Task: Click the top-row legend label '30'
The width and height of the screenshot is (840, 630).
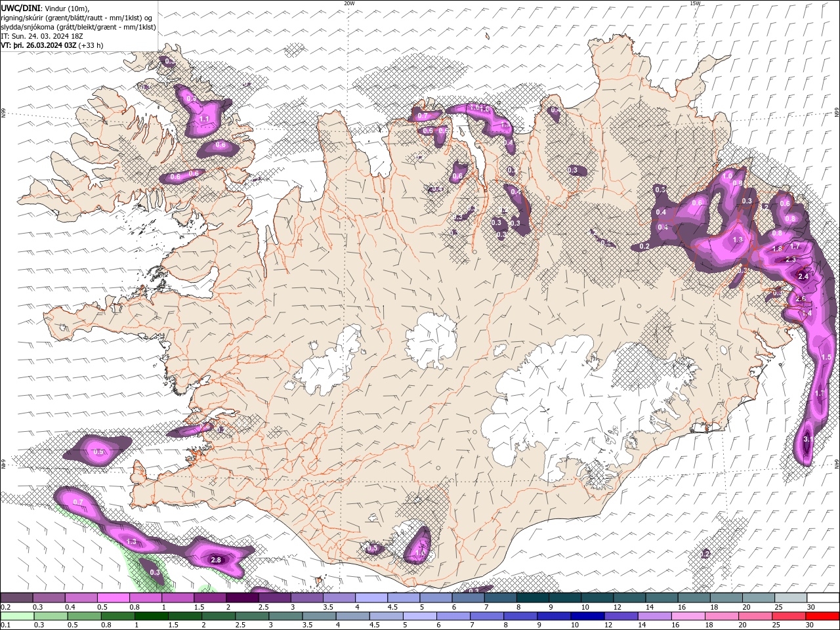Action: coord(811,607)
